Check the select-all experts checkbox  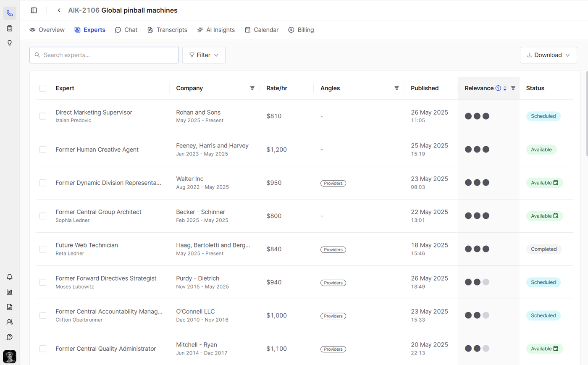(x=43, y=88)
